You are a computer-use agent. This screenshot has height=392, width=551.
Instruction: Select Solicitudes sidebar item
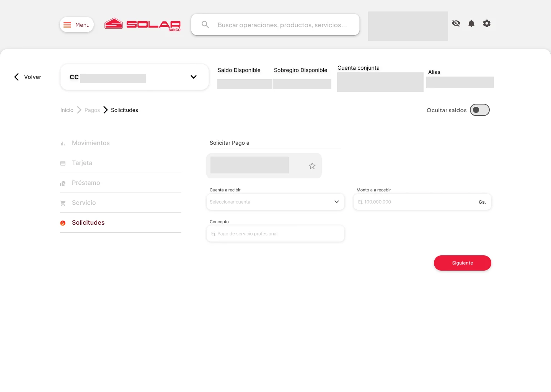click(121, 223)
